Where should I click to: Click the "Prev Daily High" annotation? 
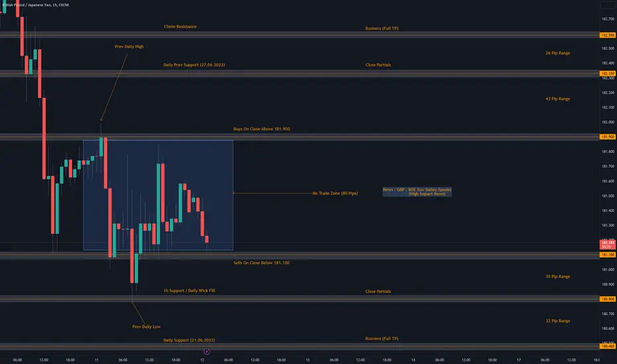(x=129, y=46)
